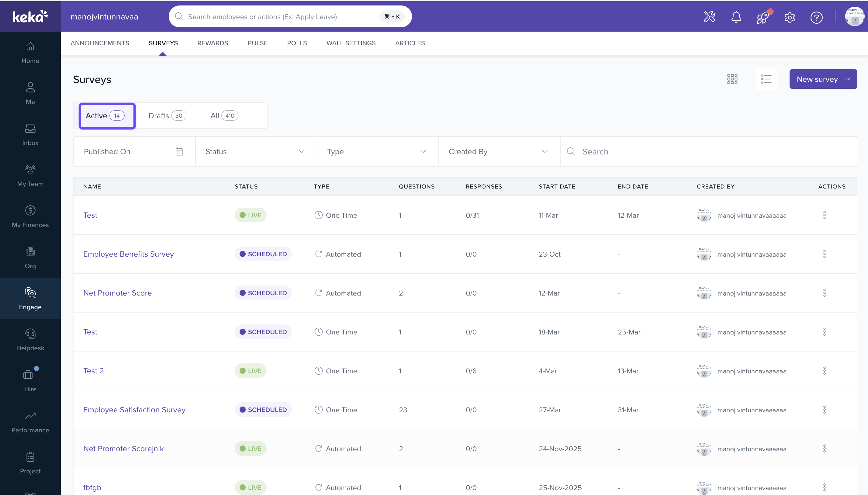Open My Finances in the sidebar
This screenshot has height=495, width=868.
[30, 216]
